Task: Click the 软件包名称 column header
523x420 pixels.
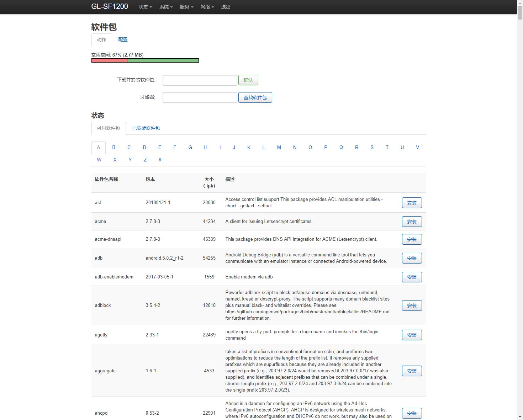Action: click(x=106, y=179)
